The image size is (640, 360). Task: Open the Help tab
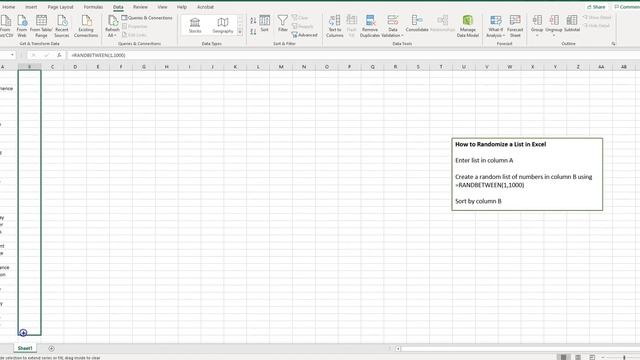tap(182, 7)
